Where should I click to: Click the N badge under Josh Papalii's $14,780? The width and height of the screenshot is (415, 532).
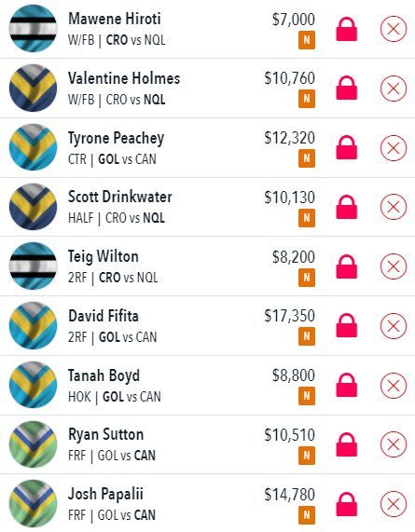pos(307,515)
